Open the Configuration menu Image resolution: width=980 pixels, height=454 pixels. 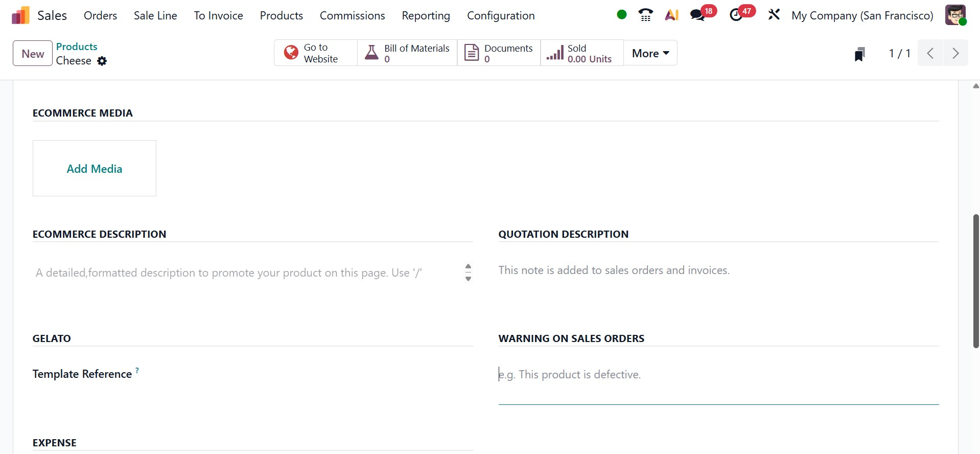501,15
